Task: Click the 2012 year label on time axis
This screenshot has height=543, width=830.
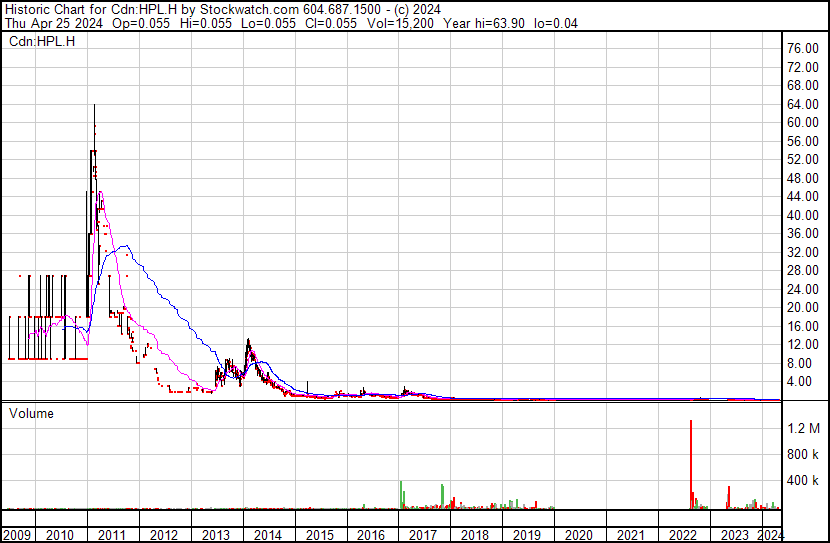Action: (164, 535)
